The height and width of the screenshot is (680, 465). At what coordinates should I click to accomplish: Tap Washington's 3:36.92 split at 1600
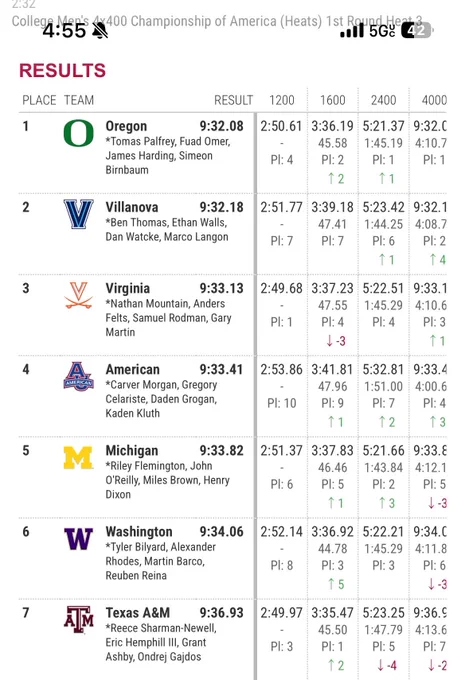click(x=333, y=532)
